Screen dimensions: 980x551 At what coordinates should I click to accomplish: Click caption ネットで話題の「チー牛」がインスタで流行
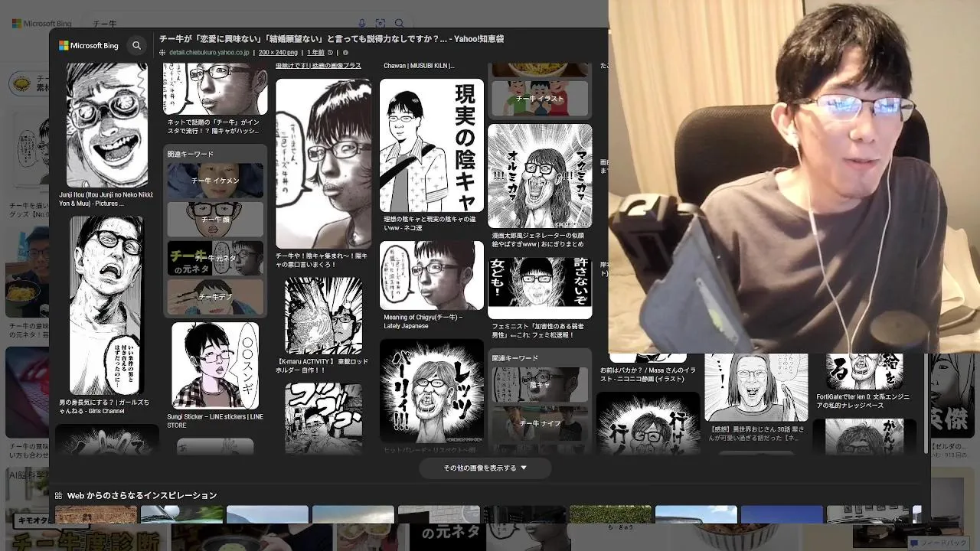pos(213,126)
